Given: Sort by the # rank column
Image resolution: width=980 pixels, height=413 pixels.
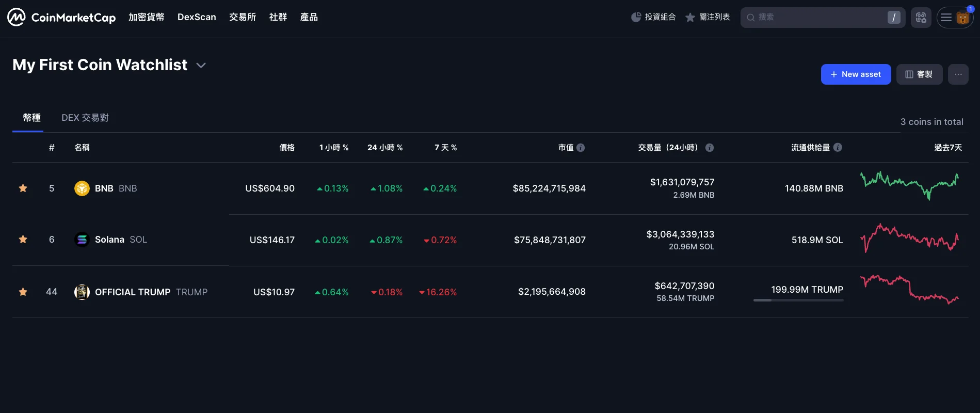Looking at the screenshot, I should click(52, 148).
